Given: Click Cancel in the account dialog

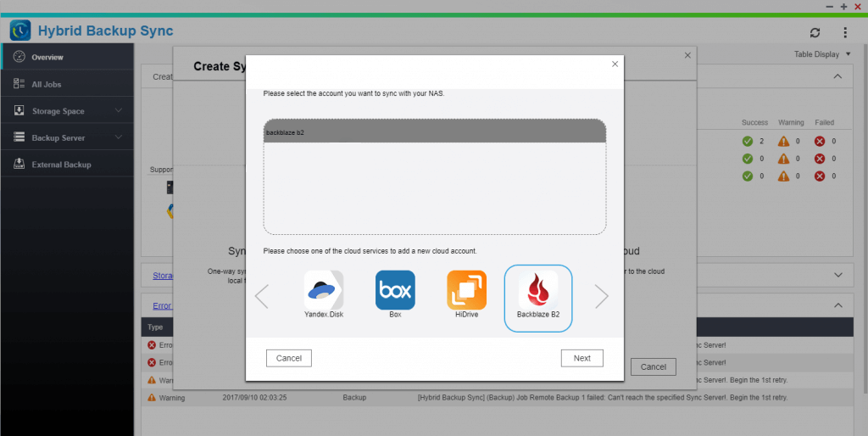Looking at the screenshot, I should tap(289, 358).
